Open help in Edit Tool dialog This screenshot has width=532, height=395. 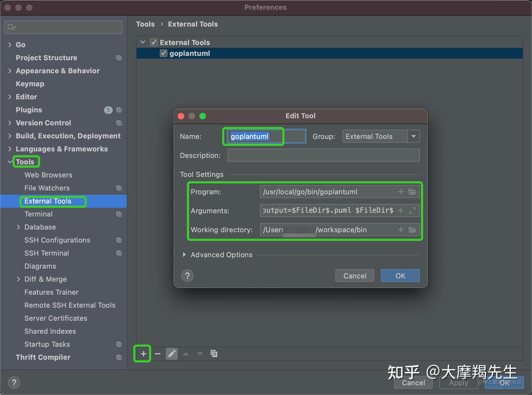(x=187, y=276)
